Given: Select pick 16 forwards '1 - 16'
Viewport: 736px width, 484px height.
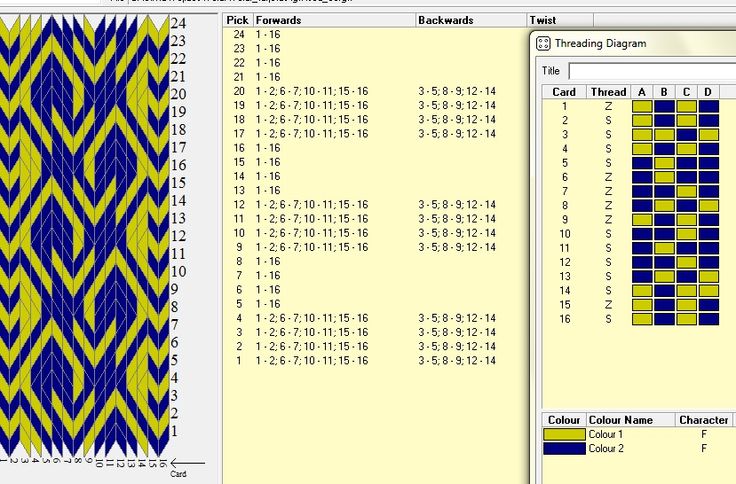Looking at the screenshot, I should (268, 148).
